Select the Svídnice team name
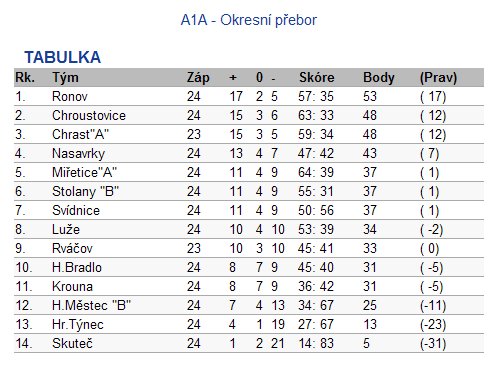 click(x=76, y=211)
